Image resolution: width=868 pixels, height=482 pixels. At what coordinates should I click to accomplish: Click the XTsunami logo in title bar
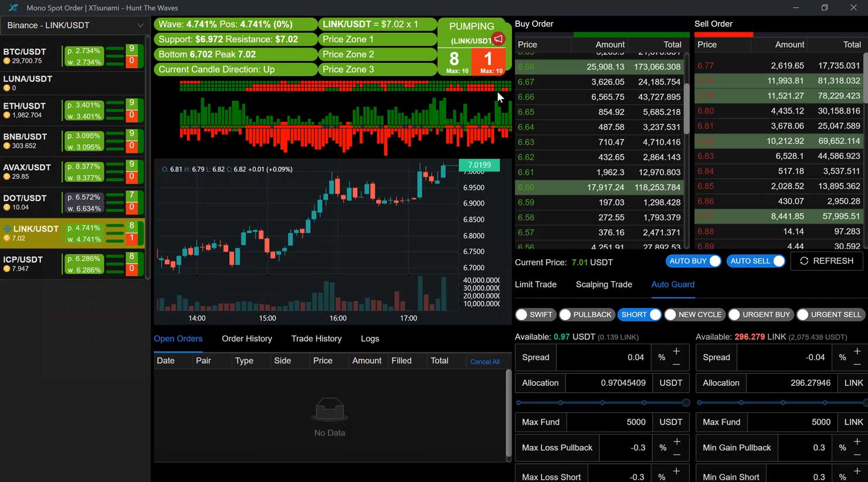13,8
